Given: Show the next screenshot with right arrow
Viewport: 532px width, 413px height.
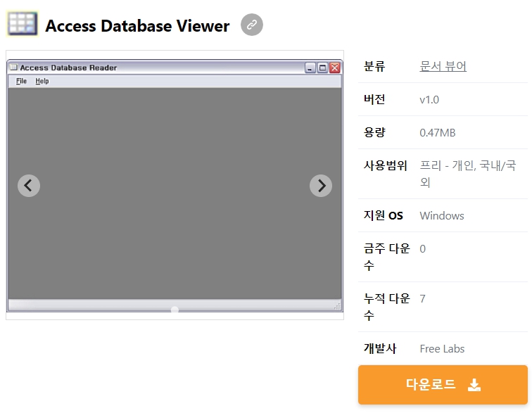Looking at the screenshot, I should click(321, 186).
